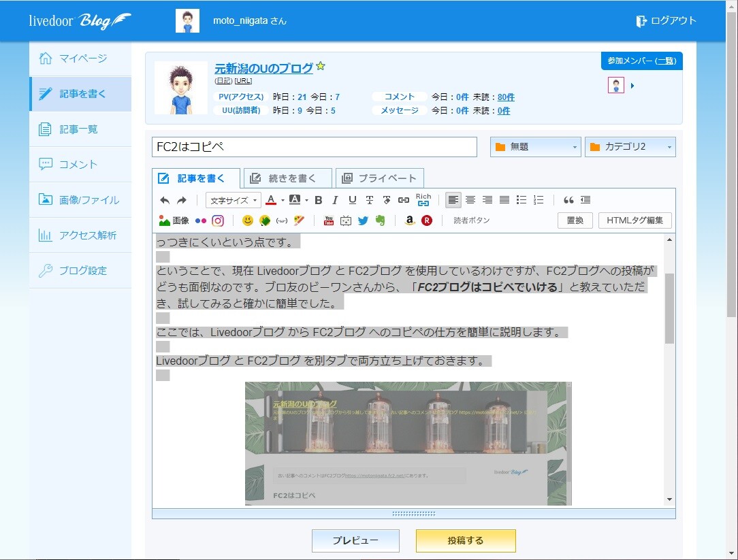Insert a Flickr photo
The image size is (738, 560).
201,220
